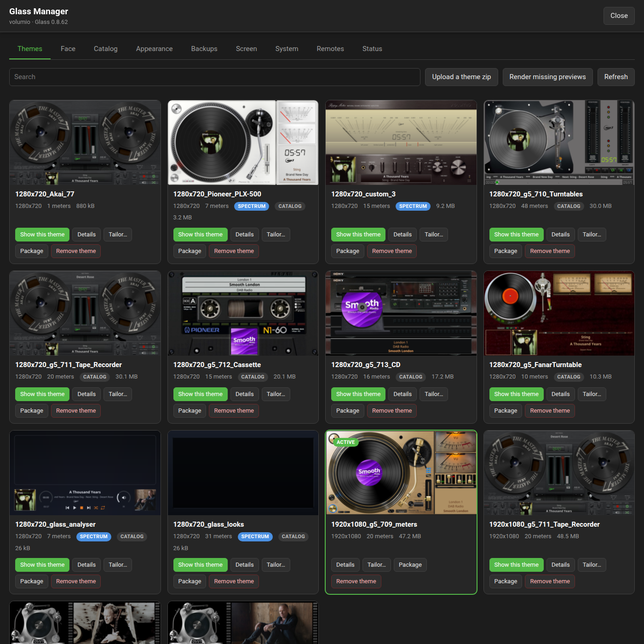Select the Screen tab
The image size is (644, 644).
[247, 49]
